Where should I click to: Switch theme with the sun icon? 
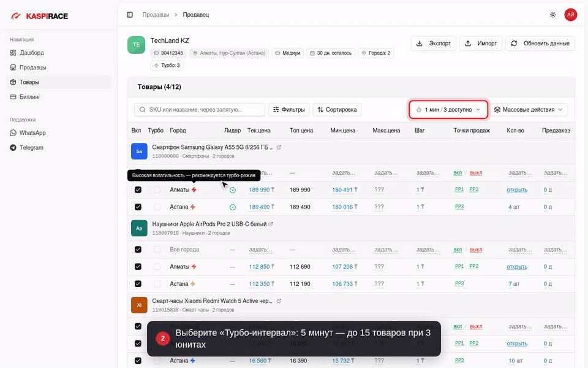(x=552, y=15)
